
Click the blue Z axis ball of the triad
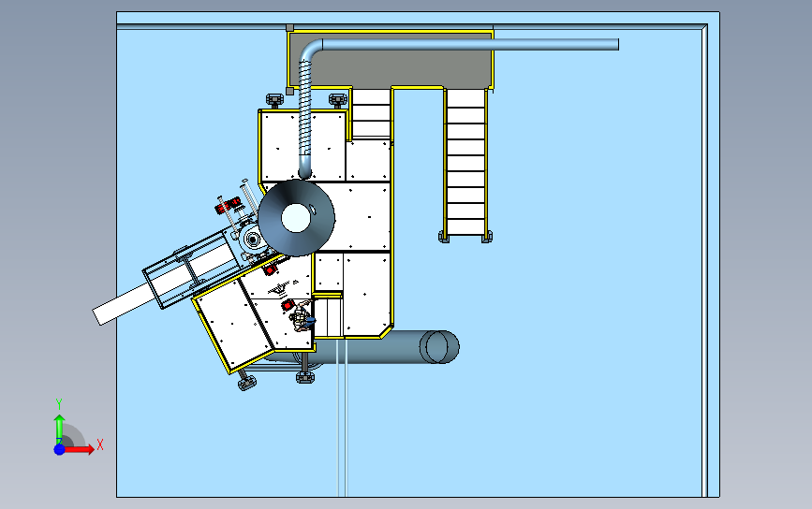click(x=60, y=449)
